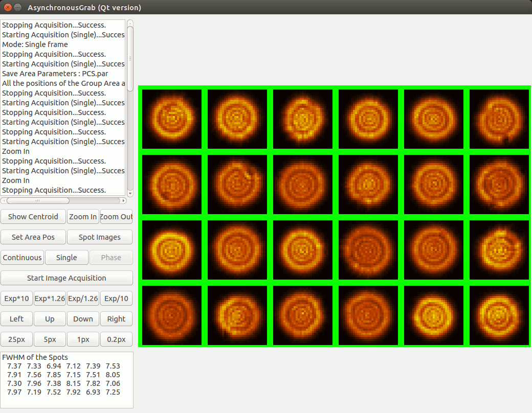532x413 pixels.
Task: Select last spot image in top row
Action: coord(499,119)
